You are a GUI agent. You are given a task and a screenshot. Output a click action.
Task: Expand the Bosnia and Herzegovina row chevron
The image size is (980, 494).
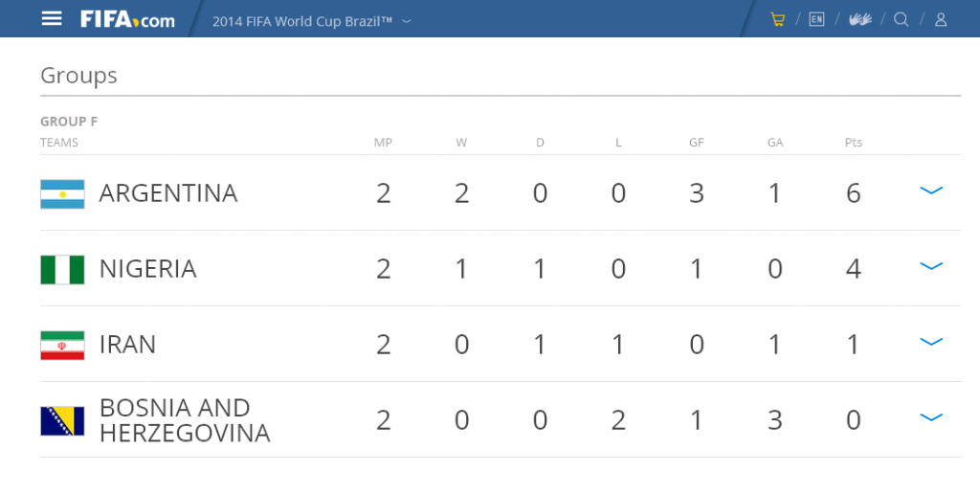point(931,417)
